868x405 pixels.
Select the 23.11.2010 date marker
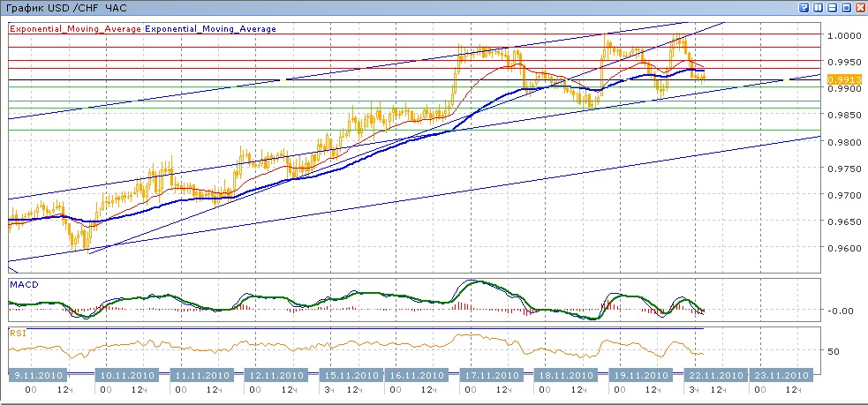click(x=780, y=374)
